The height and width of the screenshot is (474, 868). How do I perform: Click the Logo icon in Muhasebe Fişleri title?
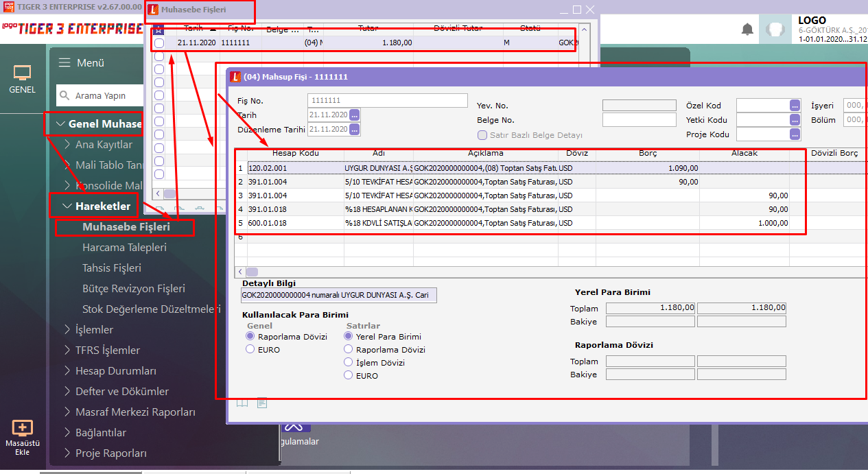pyautogui.click(x=154, y=10)
